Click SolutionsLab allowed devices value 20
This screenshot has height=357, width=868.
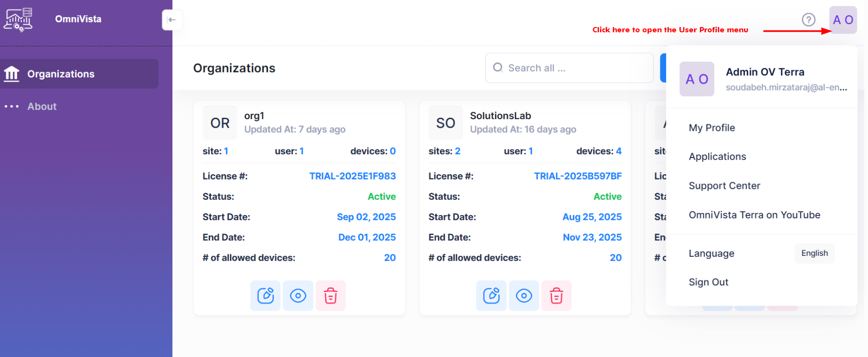[x=616, y=258]
